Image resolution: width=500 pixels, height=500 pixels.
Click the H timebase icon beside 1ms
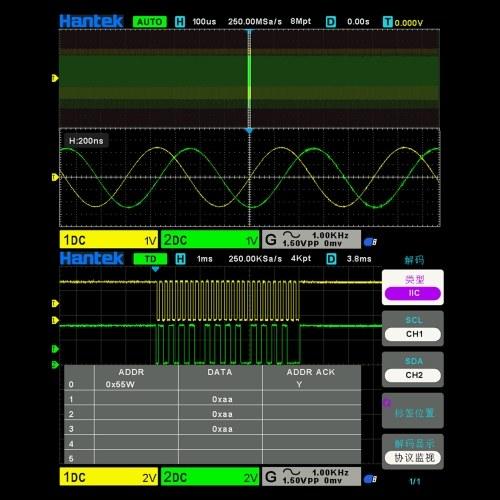click(x=180, y=259)
